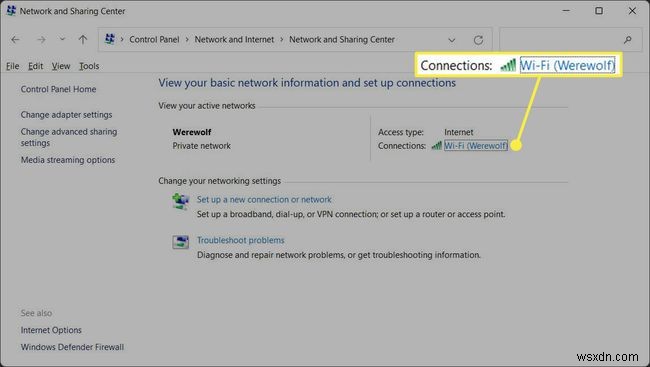Go to Control Panel Home
The height and width of the screenshot is (367, 650).
58,89
